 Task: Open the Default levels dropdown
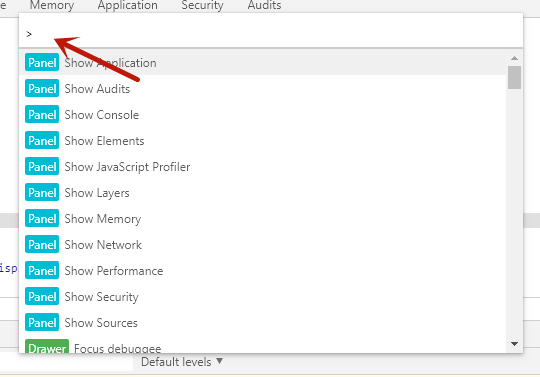(182, 362)
